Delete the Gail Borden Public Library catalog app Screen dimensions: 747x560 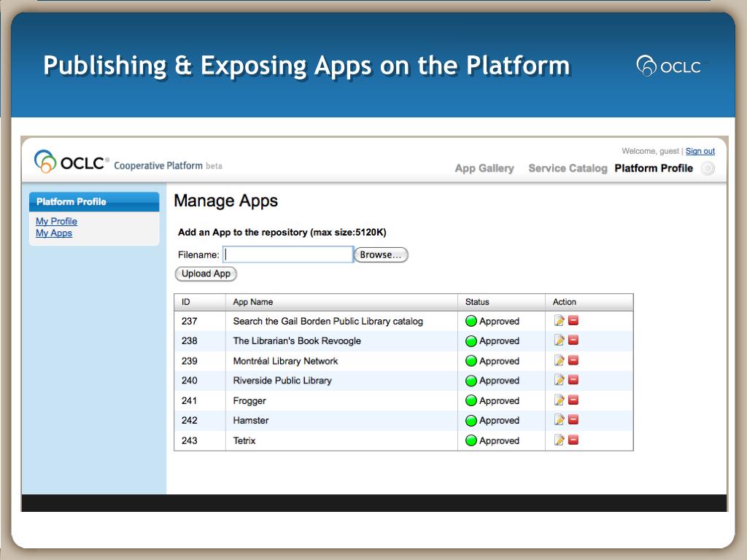point(573,321)
